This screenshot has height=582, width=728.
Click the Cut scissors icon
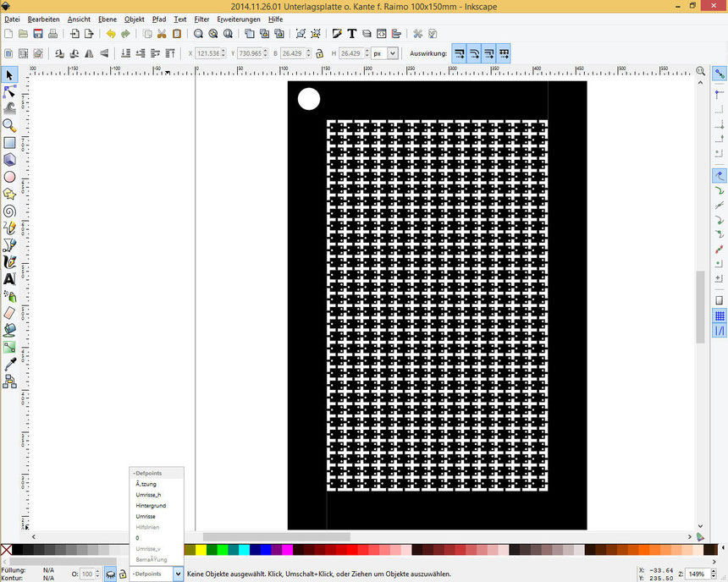point(162,34)
